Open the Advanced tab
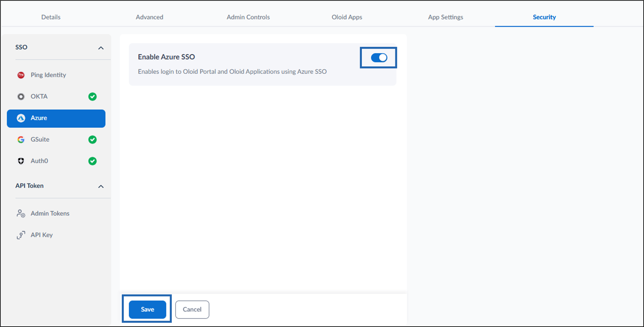 pyautogui.click(x=149, y=17)
